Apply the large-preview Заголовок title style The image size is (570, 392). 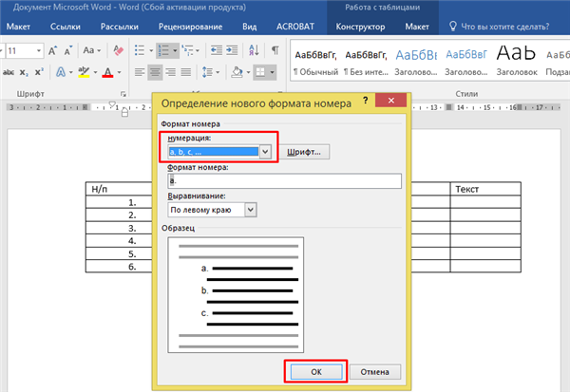(517, 63)
